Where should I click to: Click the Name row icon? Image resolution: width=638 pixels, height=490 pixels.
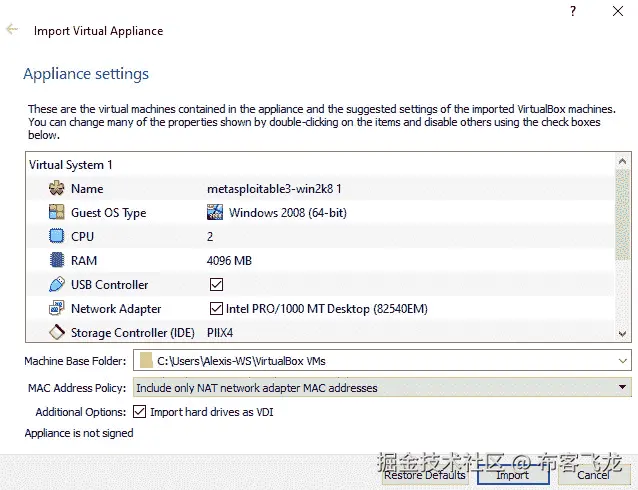57,188
